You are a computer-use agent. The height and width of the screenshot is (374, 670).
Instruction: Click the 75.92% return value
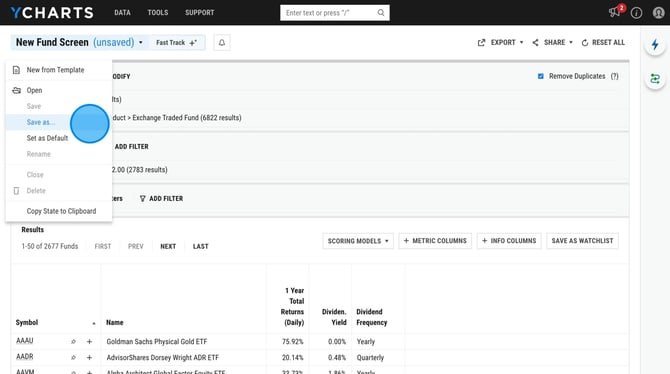(293, 342)
